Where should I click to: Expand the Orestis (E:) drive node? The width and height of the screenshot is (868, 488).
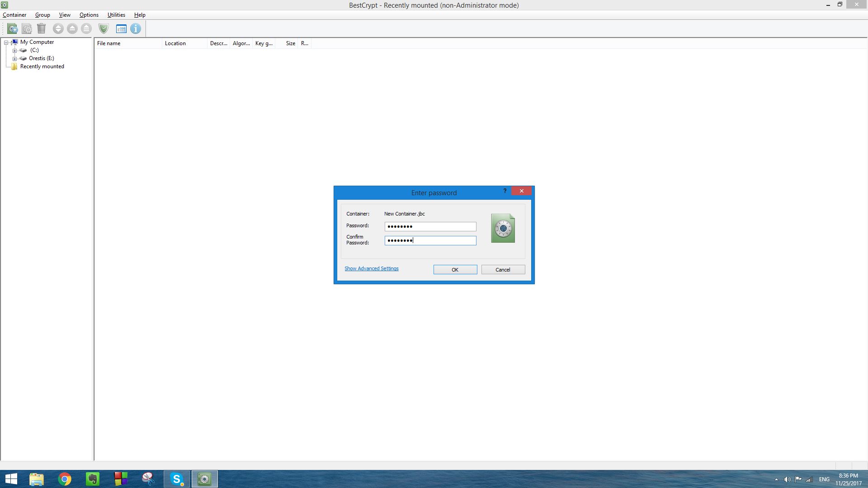coord(14,59)
